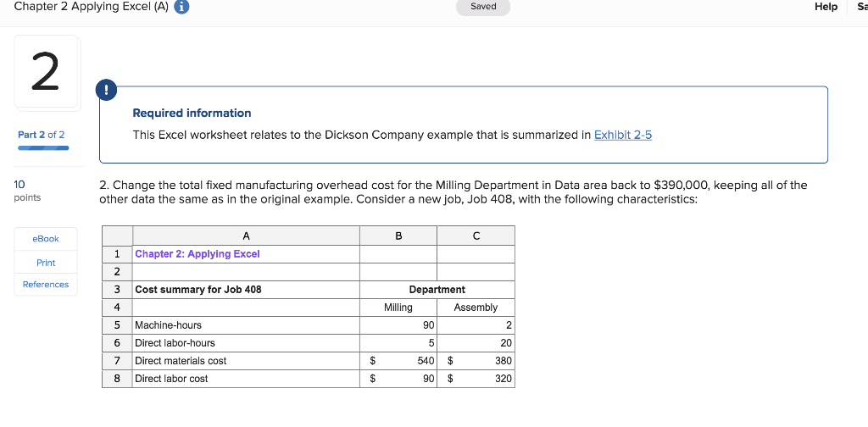Click the info icon beside Chapter 2 title
The image size is (868, 427).
coord(181,7)
